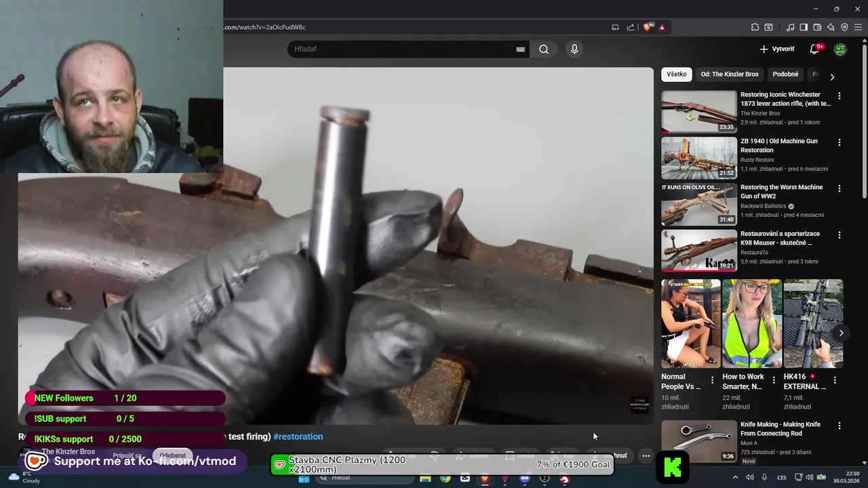Click the install app icon in the address bar
The image size is (868, 488).
pos(616,27)
